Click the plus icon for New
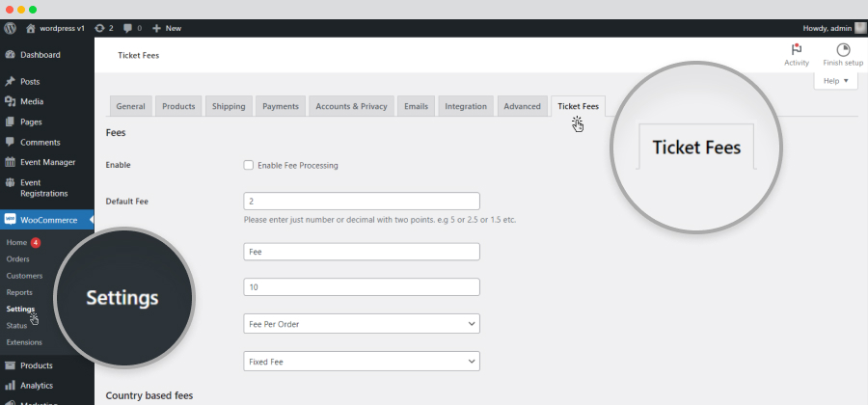868x405 pixels. [156, 28]
